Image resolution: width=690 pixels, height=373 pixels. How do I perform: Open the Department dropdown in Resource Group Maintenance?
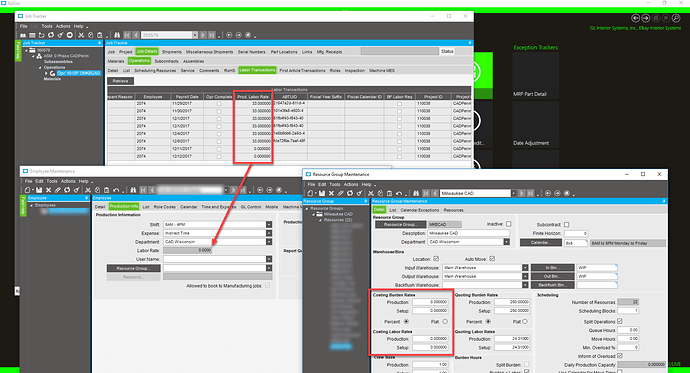(506, 242)
